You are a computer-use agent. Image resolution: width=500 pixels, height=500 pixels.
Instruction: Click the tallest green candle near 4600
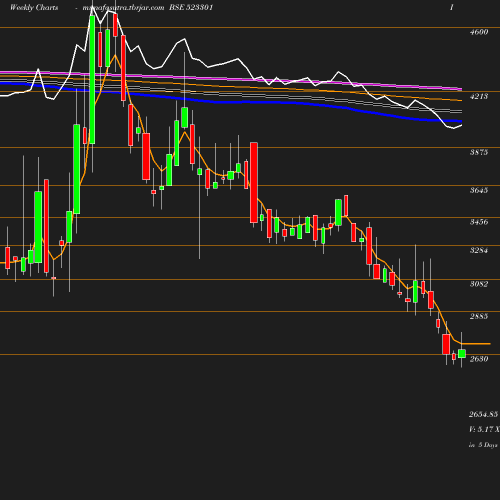92,80
